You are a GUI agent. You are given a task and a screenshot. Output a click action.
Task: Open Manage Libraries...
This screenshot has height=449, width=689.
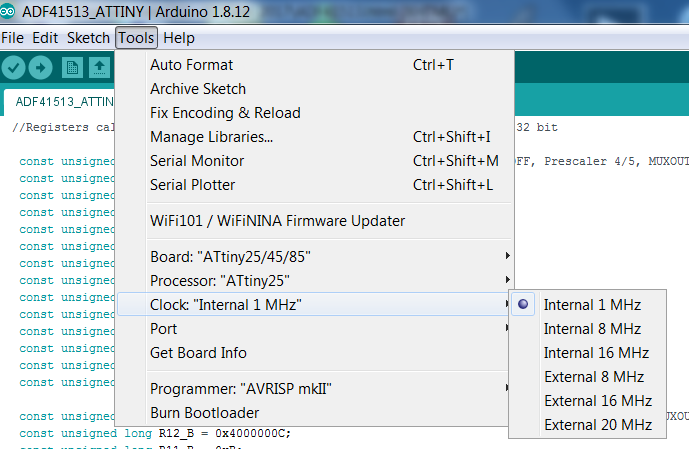(x=314, y=137)
